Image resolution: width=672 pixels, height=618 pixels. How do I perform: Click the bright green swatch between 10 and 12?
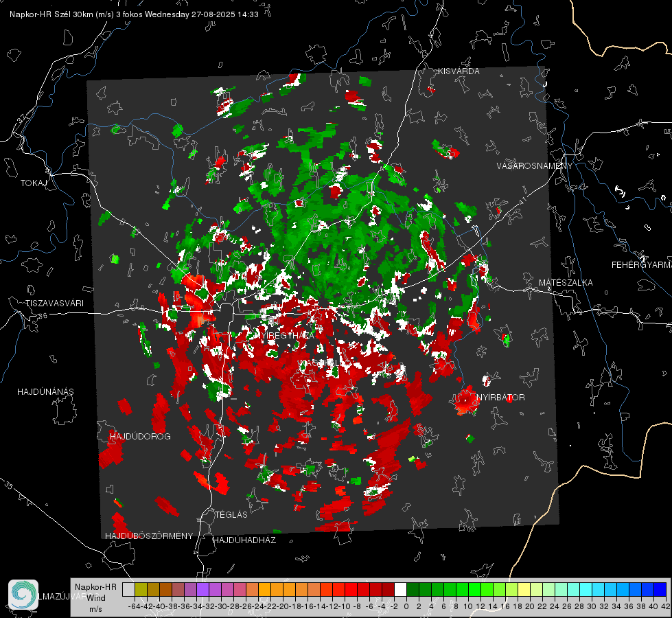(x=474, y=589)
